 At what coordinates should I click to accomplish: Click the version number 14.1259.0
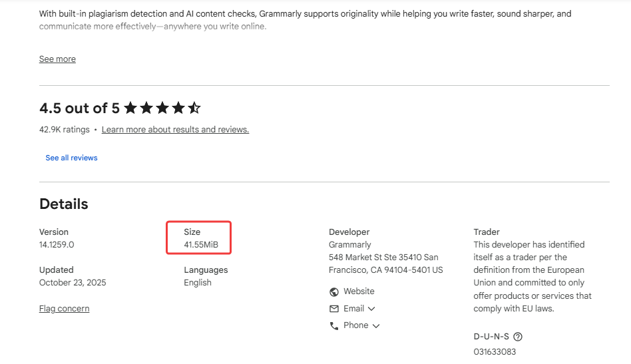(x=57, y=245)
